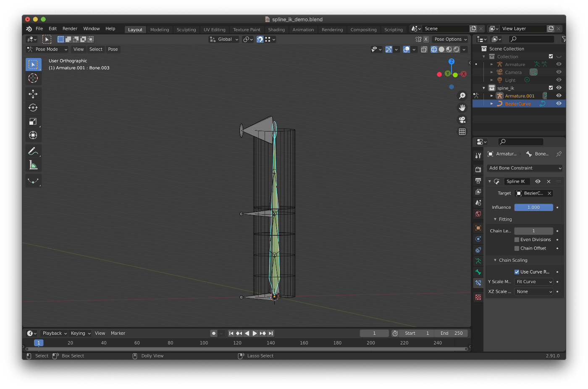The height and width of the screenshot is (389, 588).
Task: Open Bone Constraint properties tab
Action: click(x=478, y=283)
